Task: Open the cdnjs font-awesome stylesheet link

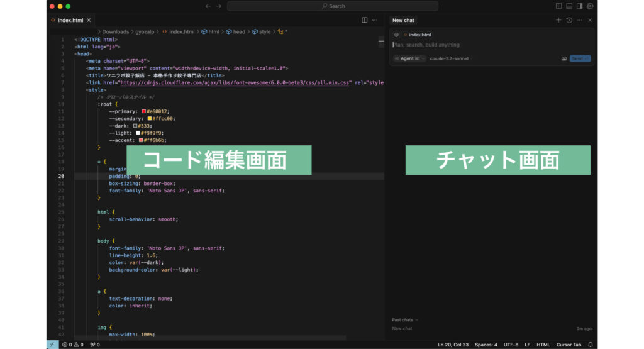Action: click(235, 82)
